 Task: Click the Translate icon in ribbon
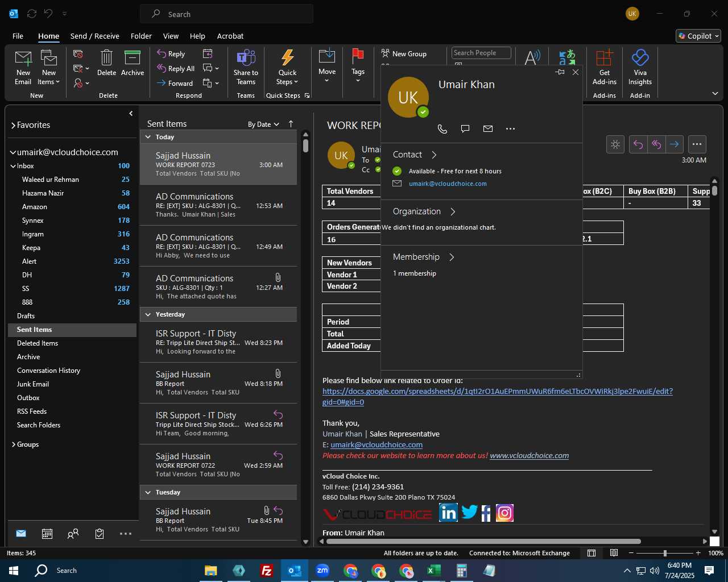(x=567, y=57)
